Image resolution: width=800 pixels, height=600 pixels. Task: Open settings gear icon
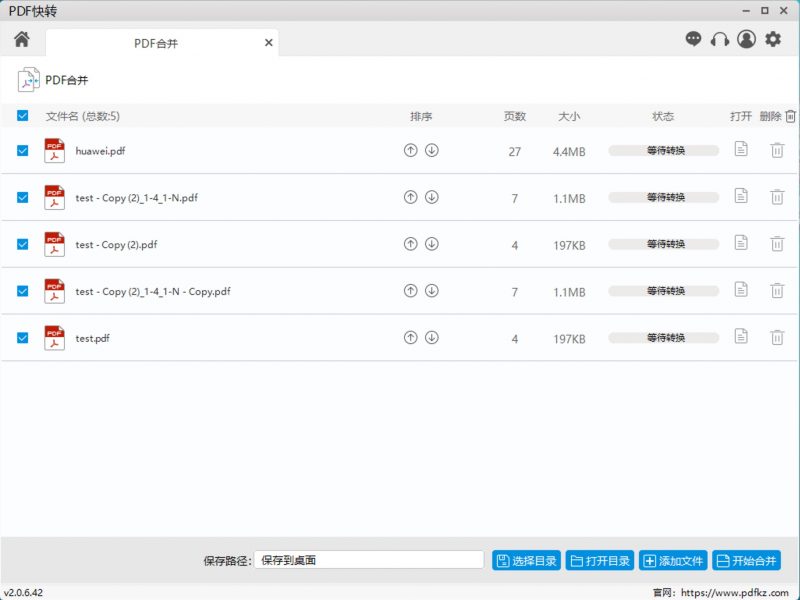[773, 39]
